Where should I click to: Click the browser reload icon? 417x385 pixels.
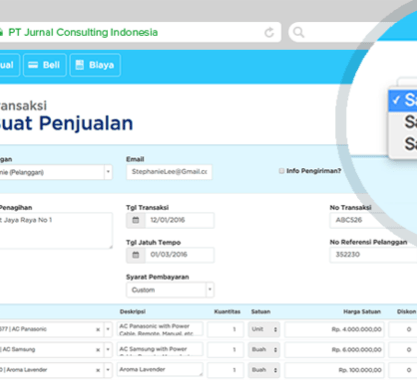point(269,32)
